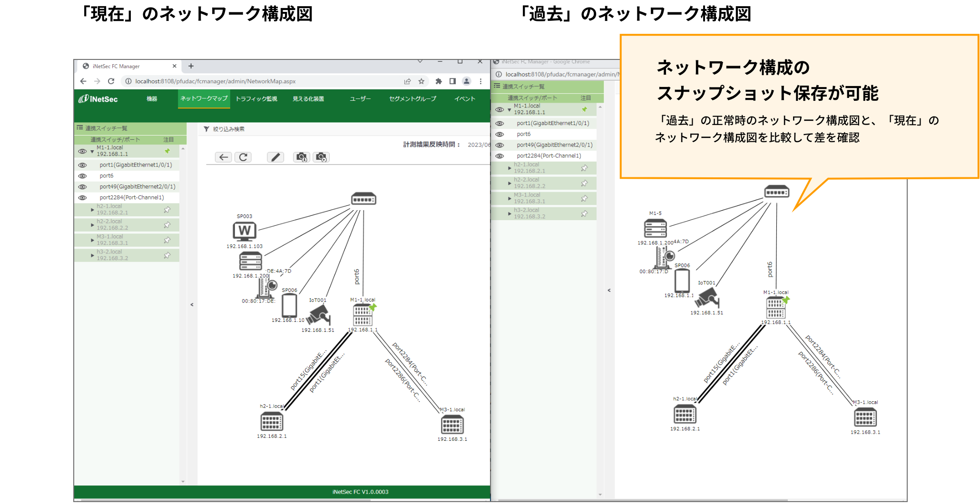Open the browser three-dot menu

(x=481, y=81)
